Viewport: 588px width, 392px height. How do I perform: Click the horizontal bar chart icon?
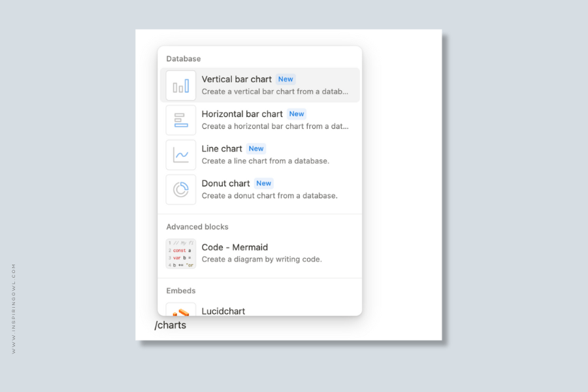[181, 120]
